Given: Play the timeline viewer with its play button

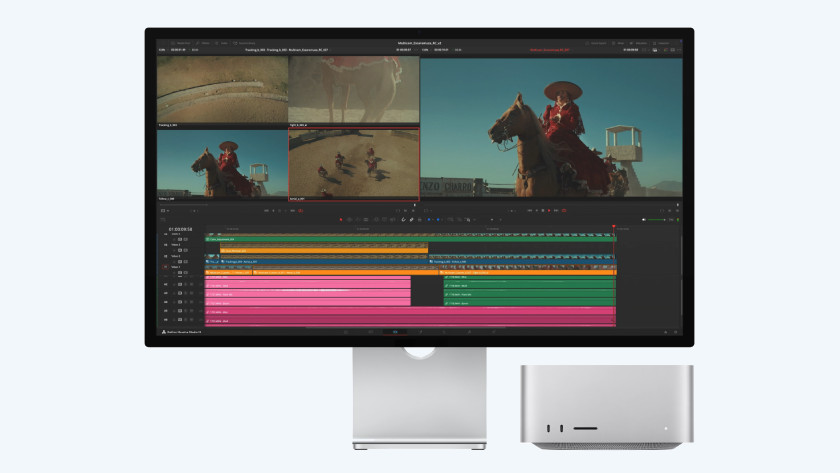Looking at the screenshot, I should pos(549,211).
